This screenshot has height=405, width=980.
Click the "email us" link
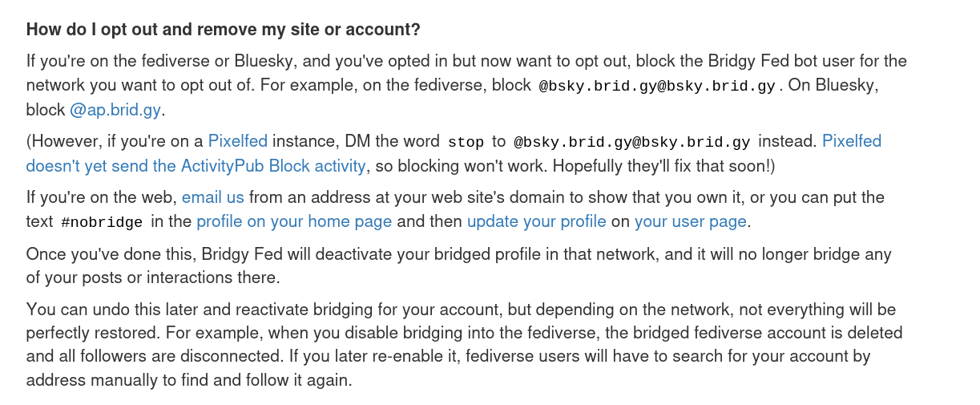[x=212, y=197]
